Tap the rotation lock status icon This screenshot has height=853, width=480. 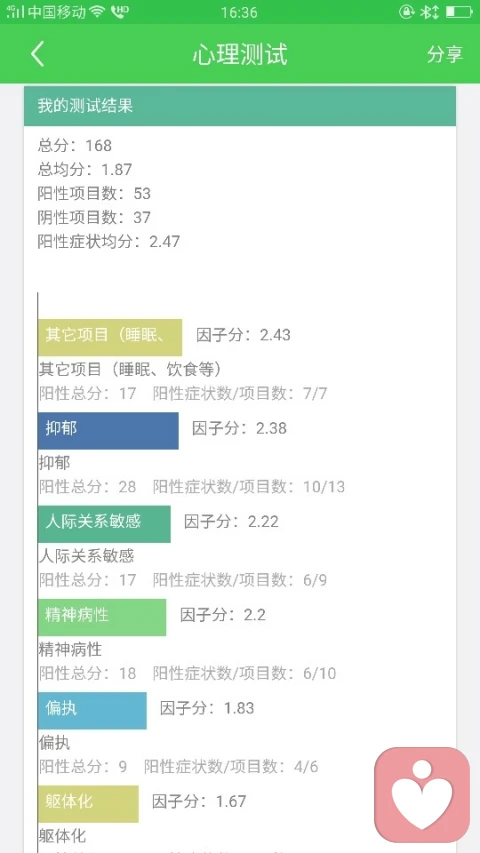[x=407, y=12]
